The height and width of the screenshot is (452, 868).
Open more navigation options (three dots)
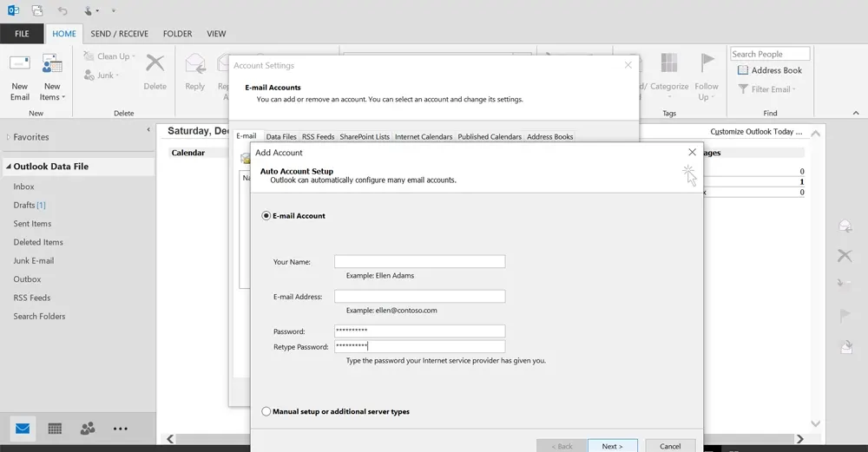120,429
